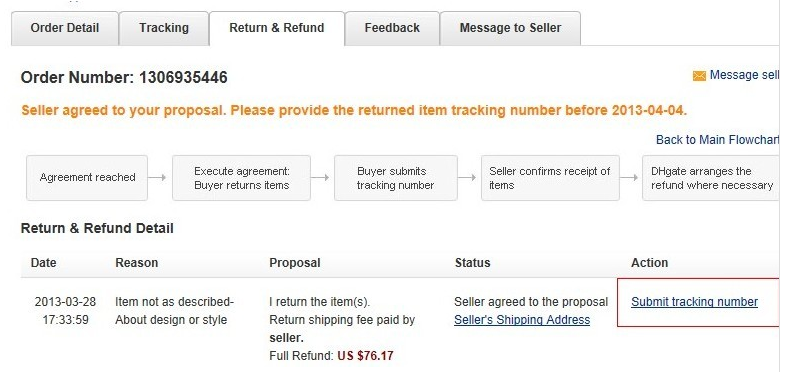The width and height of the screenshot is (785, 372).
Task: Open the Message to Seller tab
Action: point(510,28)
